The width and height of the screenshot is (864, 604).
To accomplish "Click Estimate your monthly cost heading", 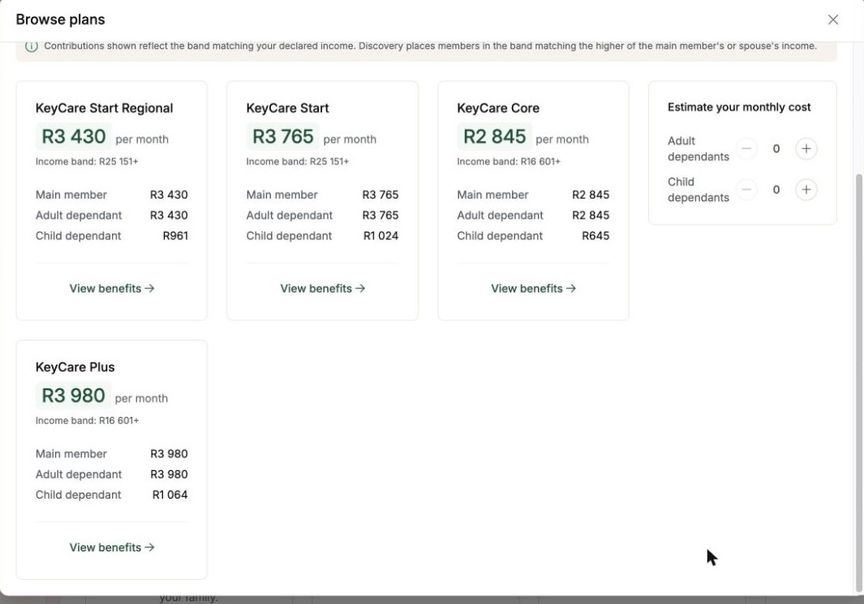I will tap(739, 107).
